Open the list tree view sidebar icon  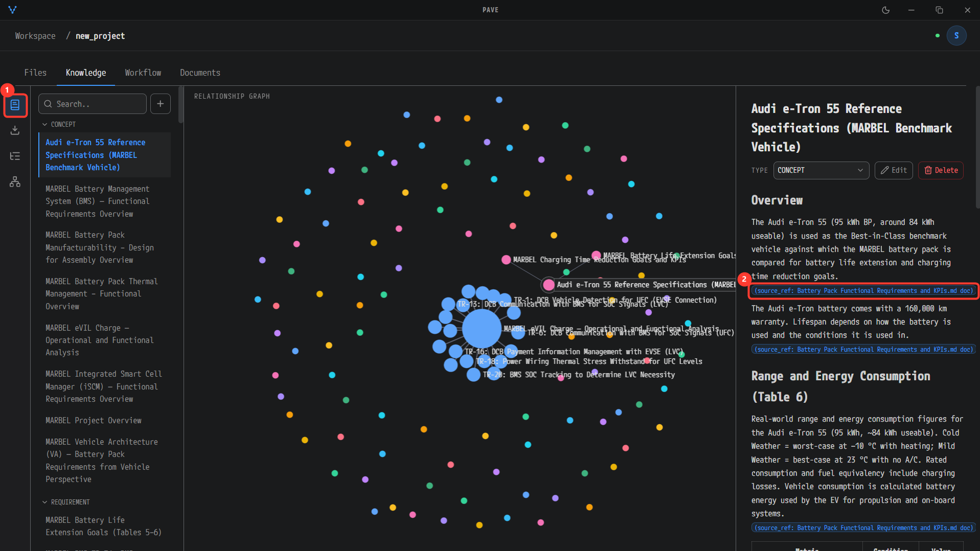click(15, 156)
